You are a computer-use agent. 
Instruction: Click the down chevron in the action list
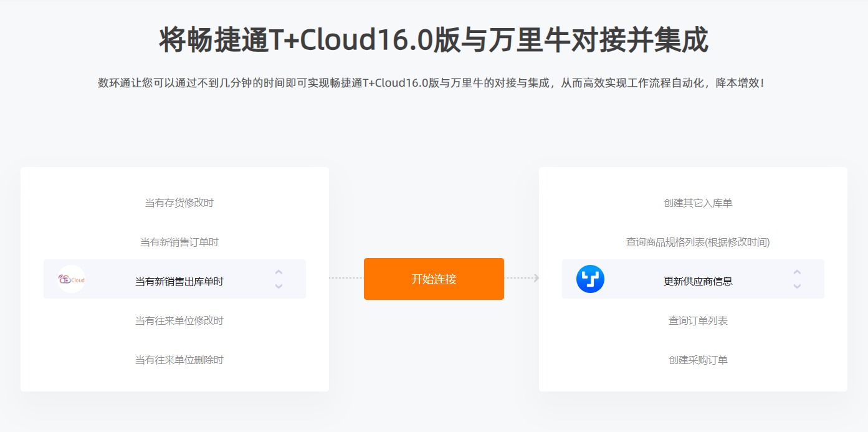pos(797,286)
